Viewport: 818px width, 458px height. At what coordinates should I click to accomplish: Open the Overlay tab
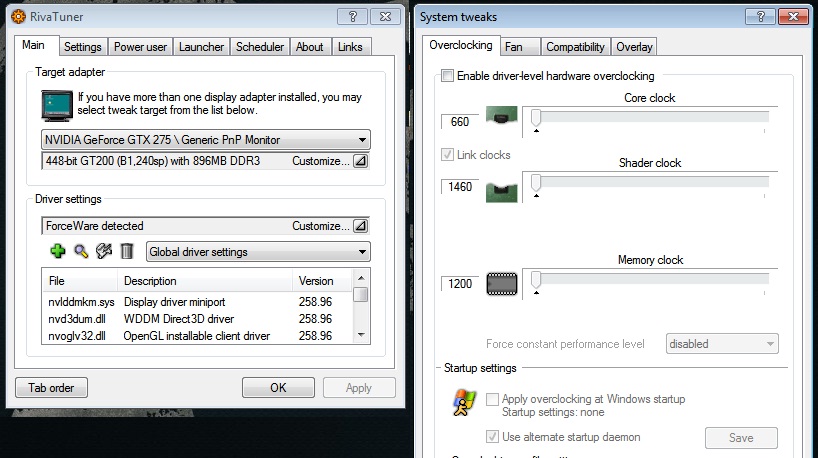point(634,47)
